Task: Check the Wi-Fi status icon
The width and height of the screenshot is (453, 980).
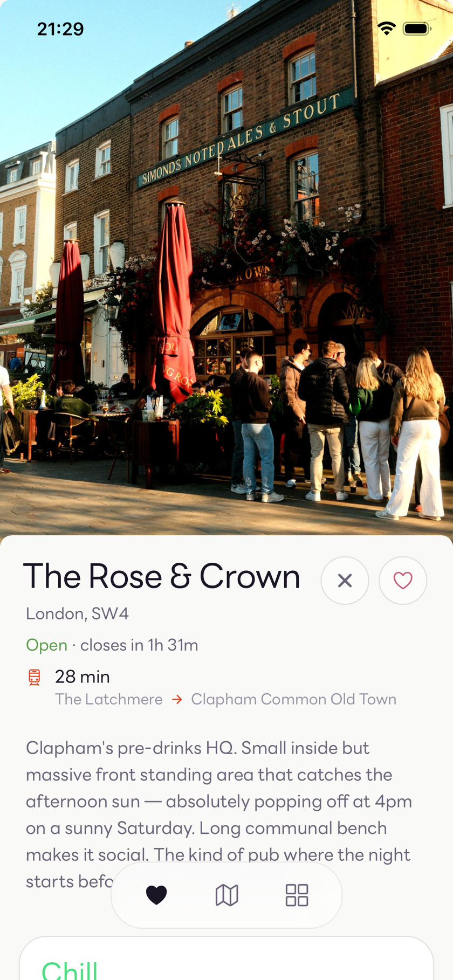Action: click(386, 28)
